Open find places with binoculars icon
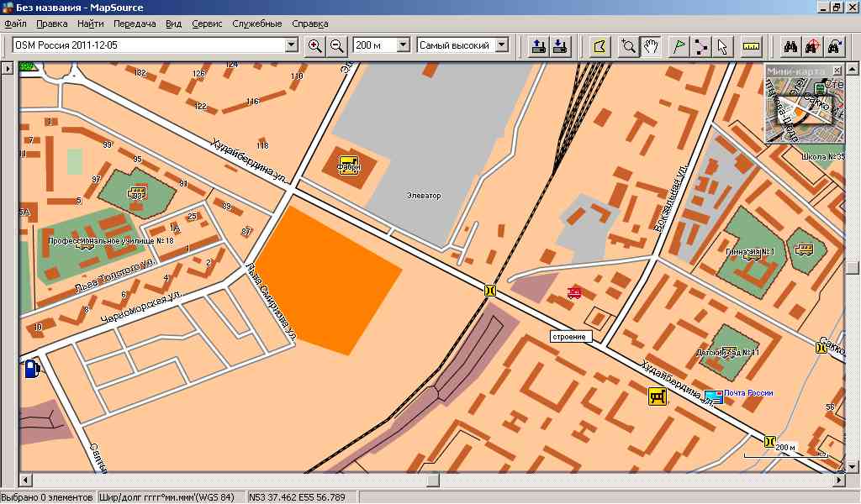861x504 pixels. click(x=790, y=45)
